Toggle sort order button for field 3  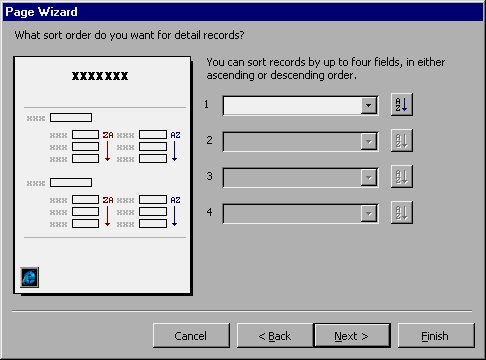click(402, 176)
